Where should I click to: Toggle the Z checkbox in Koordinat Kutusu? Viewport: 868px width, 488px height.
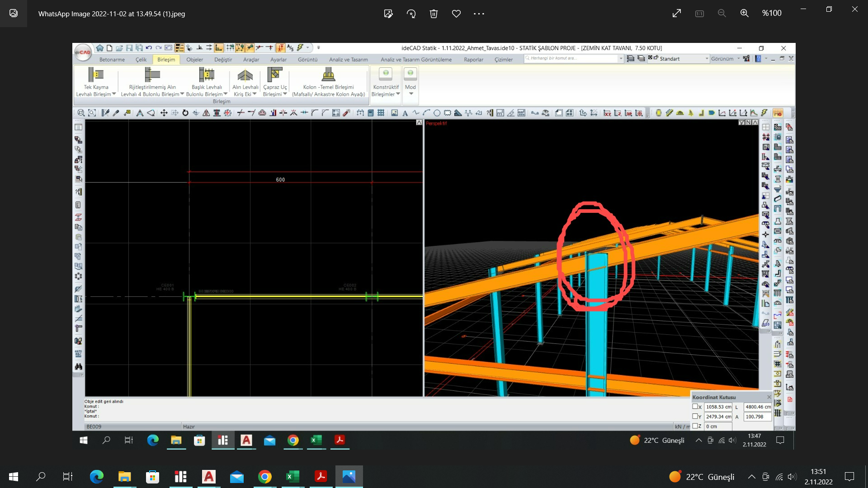(x=695, y=426)
